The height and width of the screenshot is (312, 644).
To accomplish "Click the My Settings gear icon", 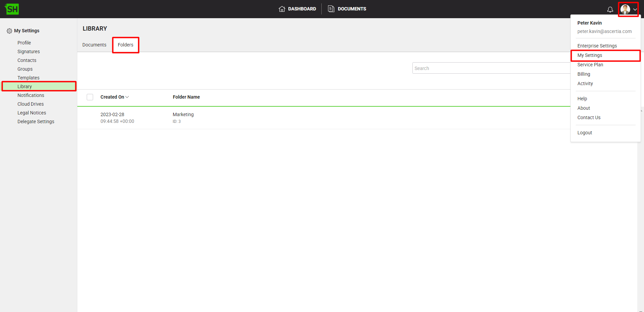I will [x=9, y=31].
